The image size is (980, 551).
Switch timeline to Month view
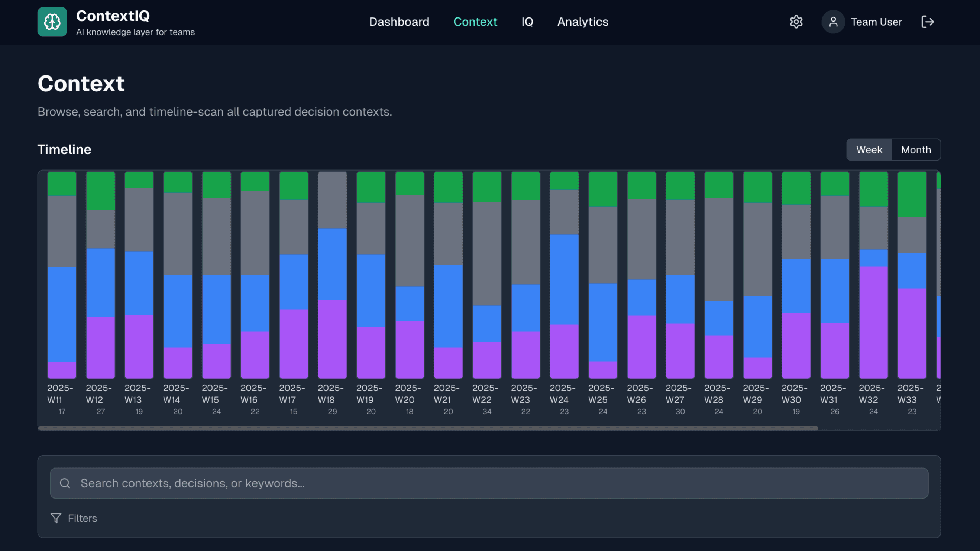tap(916, 149)
